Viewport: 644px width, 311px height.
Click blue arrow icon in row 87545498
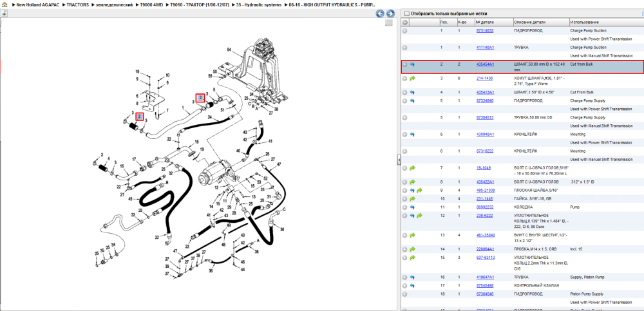click(x=412, y=285)
